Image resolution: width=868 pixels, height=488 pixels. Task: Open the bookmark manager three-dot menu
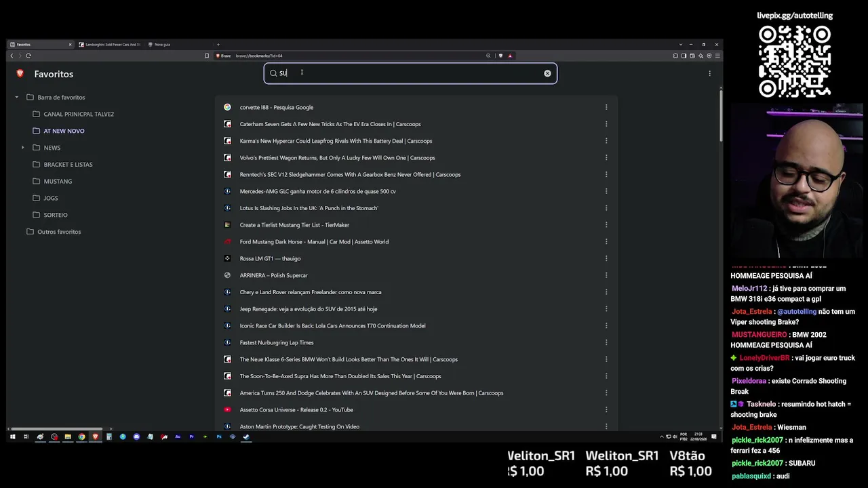coord(709,74)
